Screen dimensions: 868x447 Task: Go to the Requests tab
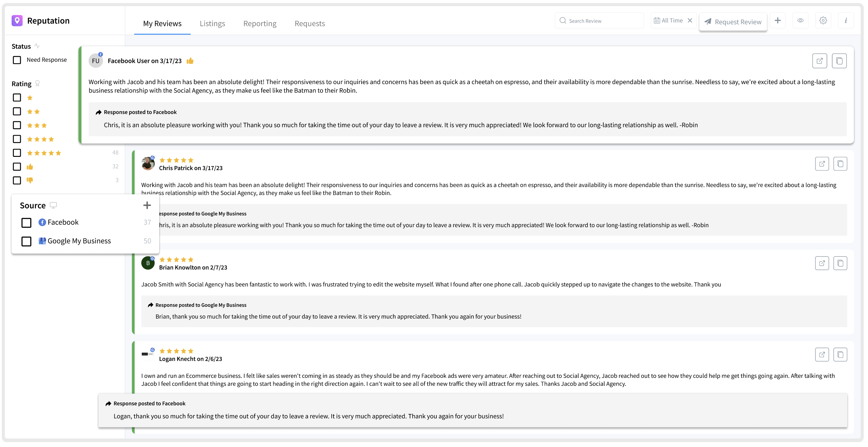310,24
